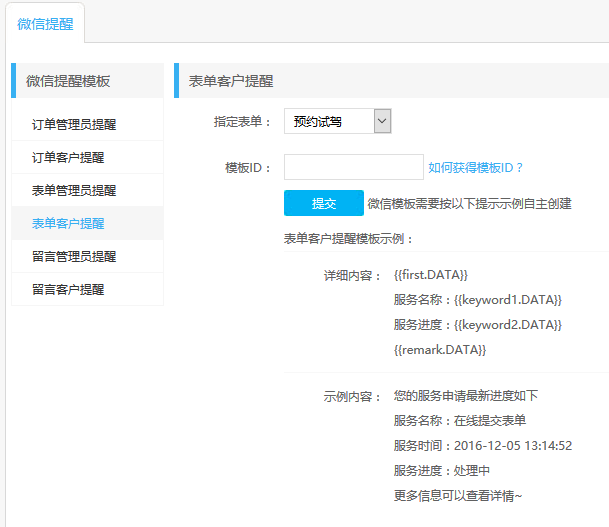
Task: Open the 微信提醒 tab
Action: [x=45, y=24]
